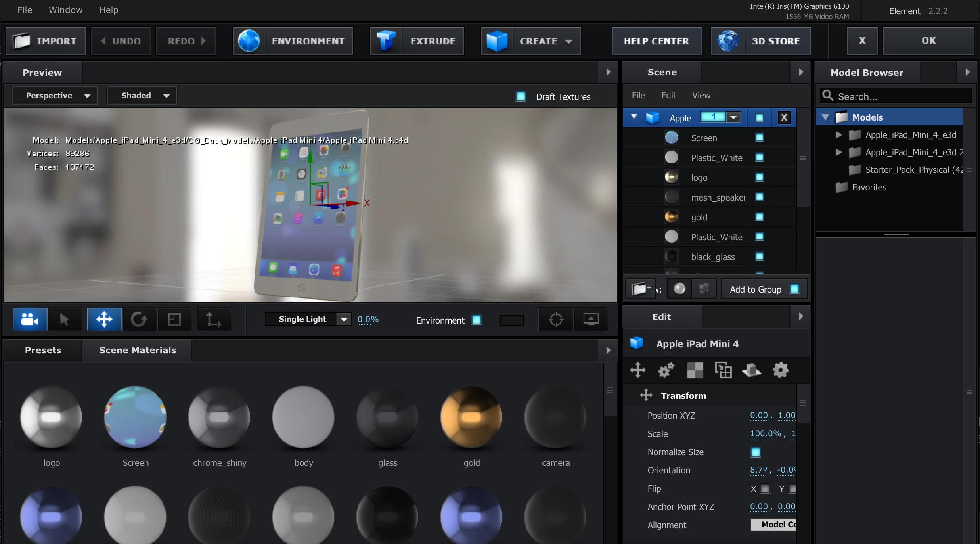
Task: Click the crosshair reset view icon
Action: (x=556, y=319)
